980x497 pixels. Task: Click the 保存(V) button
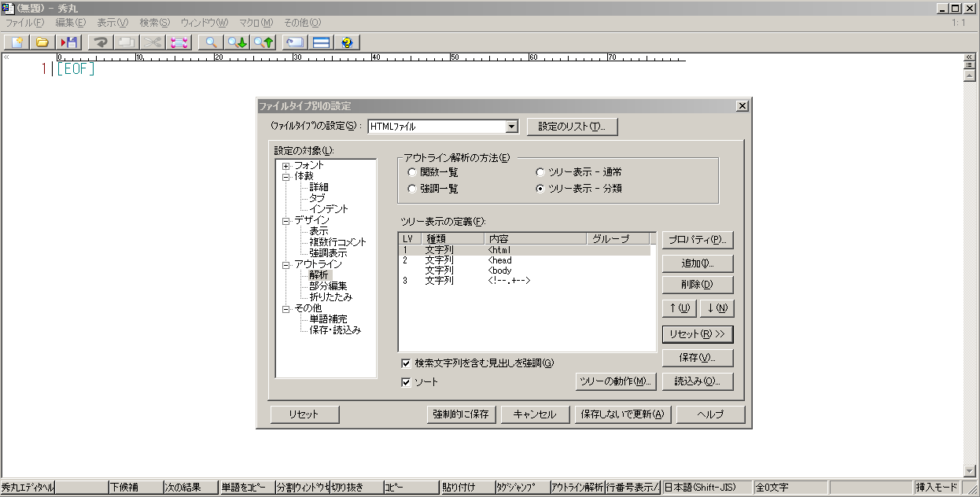tap(698, 358)
